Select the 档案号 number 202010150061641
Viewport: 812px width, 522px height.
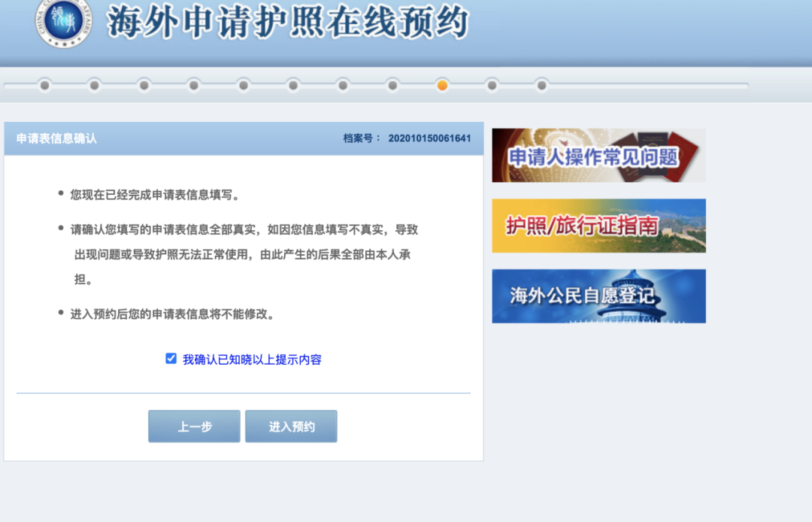coord(428,138)
